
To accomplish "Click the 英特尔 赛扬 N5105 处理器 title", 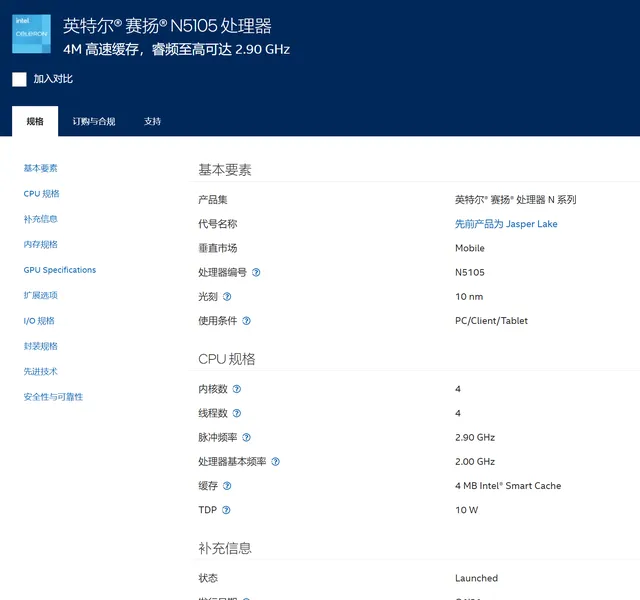I will pos(167,26).
